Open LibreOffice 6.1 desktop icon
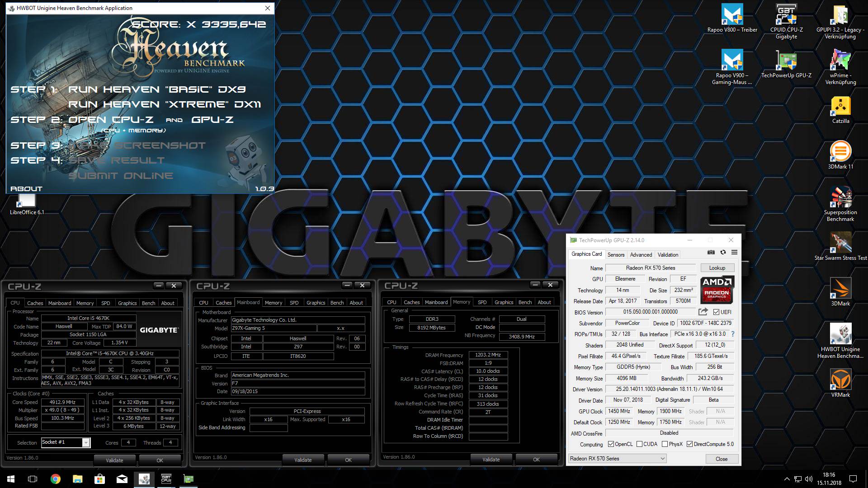 point(27,204)
